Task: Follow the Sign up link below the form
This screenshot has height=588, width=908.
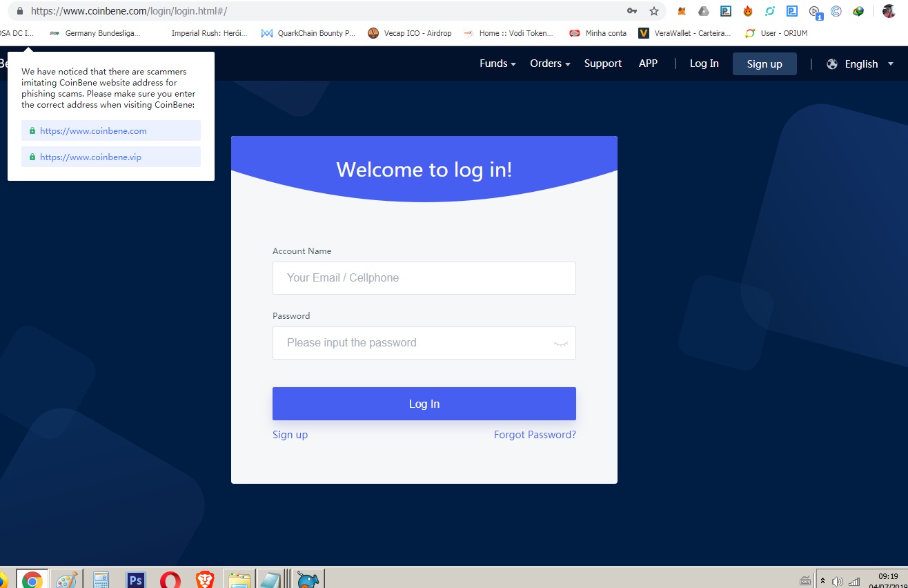Action: [x=290, y=435]
